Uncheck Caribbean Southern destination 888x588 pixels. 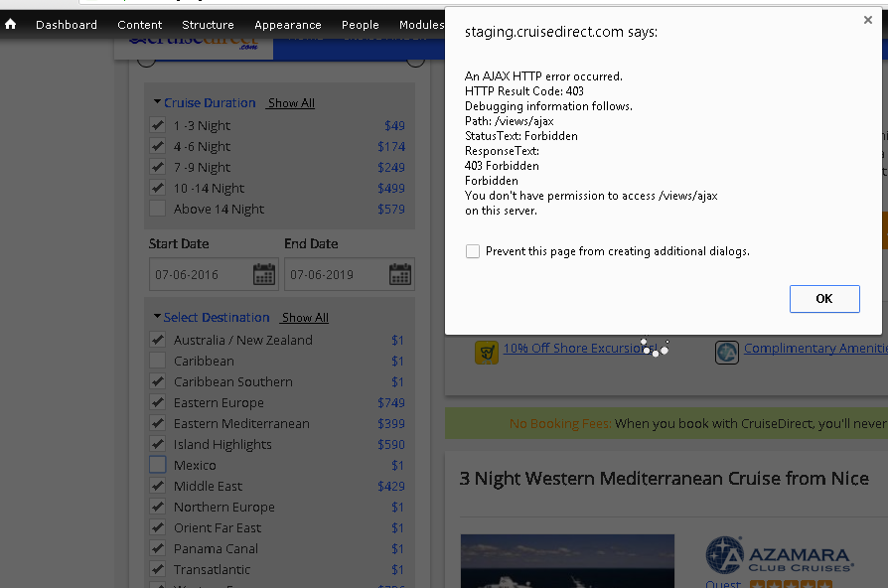(158, 381)
